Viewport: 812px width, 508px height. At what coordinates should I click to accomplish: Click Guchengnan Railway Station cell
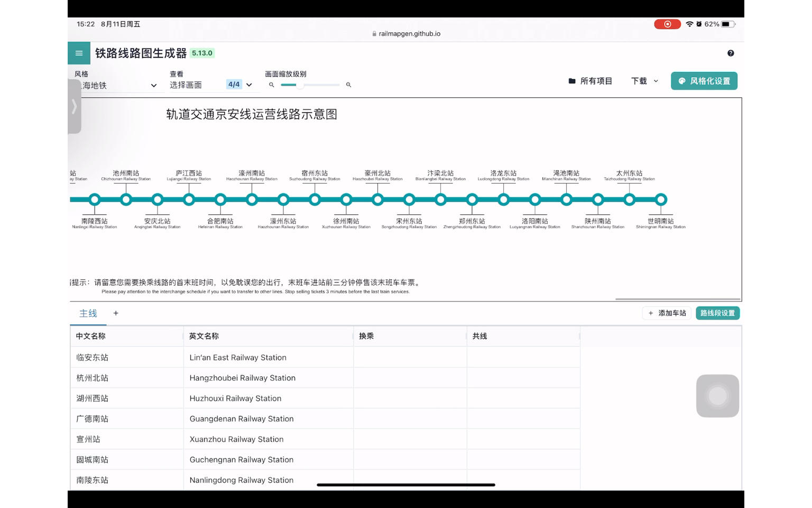(x=269, y=459)
